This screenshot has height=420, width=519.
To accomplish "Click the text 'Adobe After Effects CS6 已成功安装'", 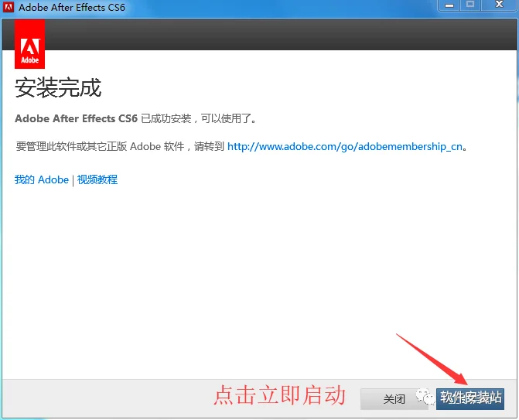I will click(x=103, y=118).
